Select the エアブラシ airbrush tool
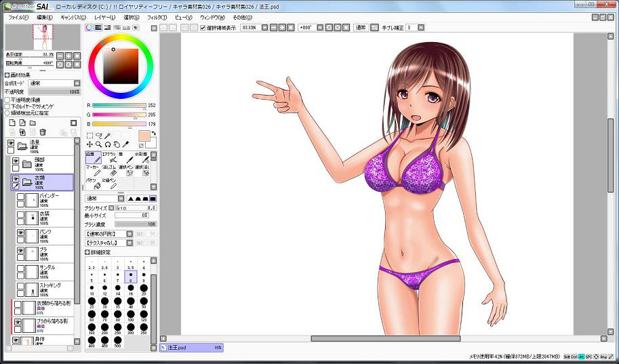This screenshot has height=364, width=619. coord(108,157)
